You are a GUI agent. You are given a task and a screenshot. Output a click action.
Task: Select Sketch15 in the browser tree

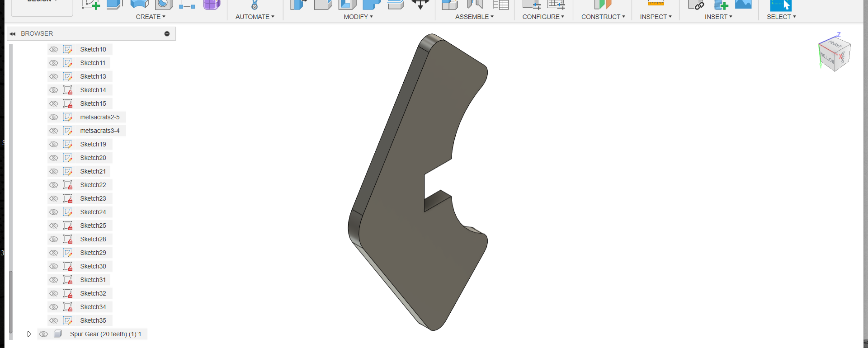93,103
